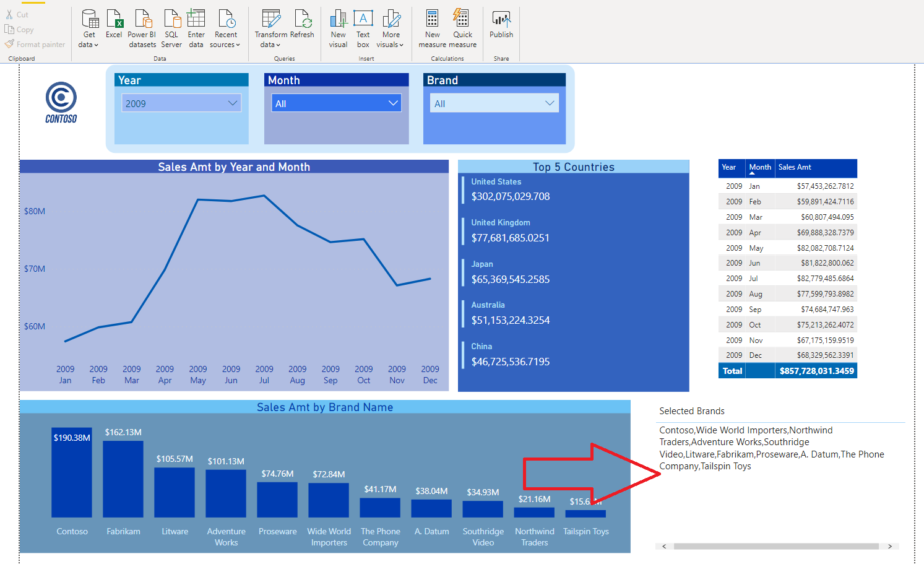Screen dimensions: 924x564
Task: Expand the More visuals options
Action: pos(391,27)
